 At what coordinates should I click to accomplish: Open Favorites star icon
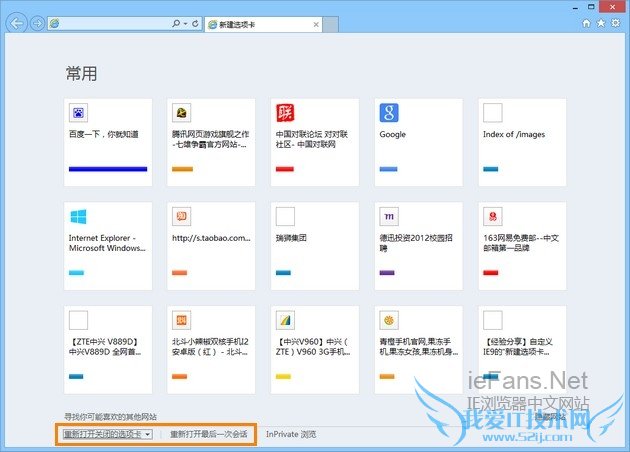tap(601, 23)
